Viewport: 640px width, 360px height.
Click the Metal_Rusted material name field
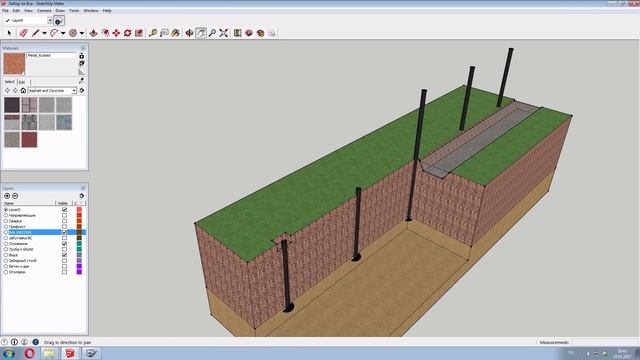click(51, 56)
